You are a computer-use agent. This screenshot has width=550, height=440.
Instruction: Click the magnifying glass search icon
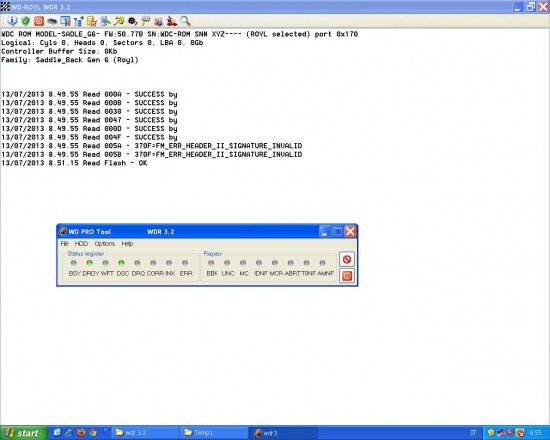185,21
